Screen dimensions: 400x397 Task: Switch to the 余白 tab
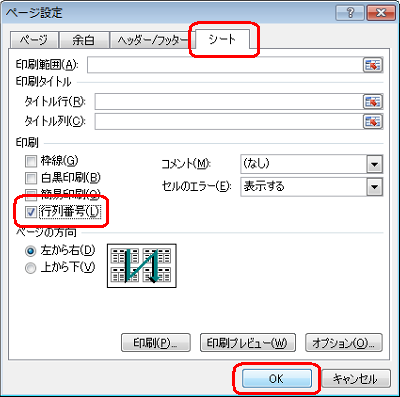coord(84,40)
